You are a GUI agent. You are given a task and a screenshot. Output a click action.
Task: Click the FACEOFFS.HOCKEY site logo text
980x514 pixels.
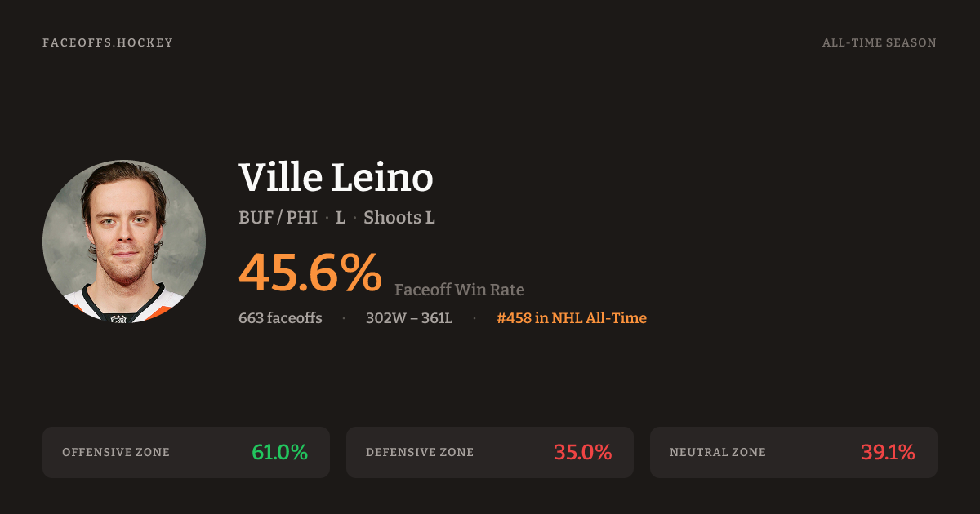pyautogui.click(x=108, y=42)
